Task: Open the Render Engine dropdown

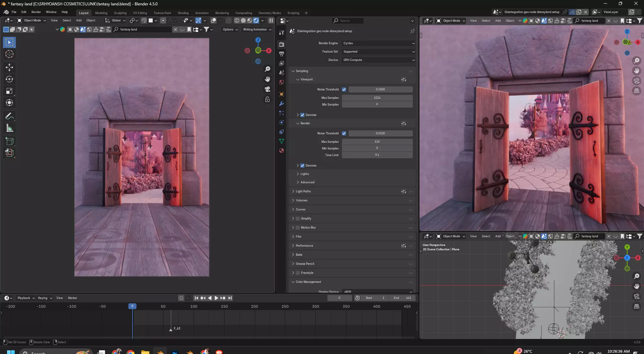Action: coord(379,43)
